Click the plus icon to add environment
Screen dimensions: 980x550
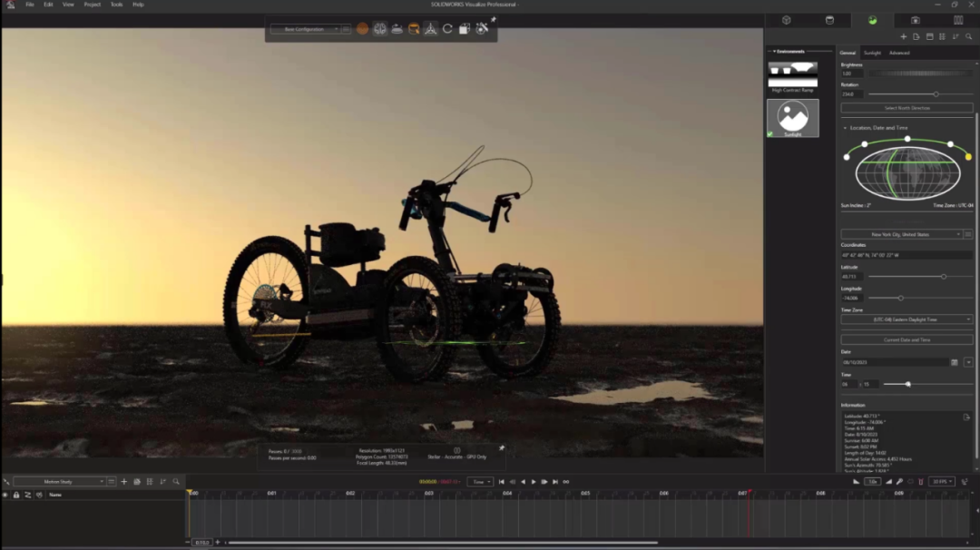(x=904, y=37)
